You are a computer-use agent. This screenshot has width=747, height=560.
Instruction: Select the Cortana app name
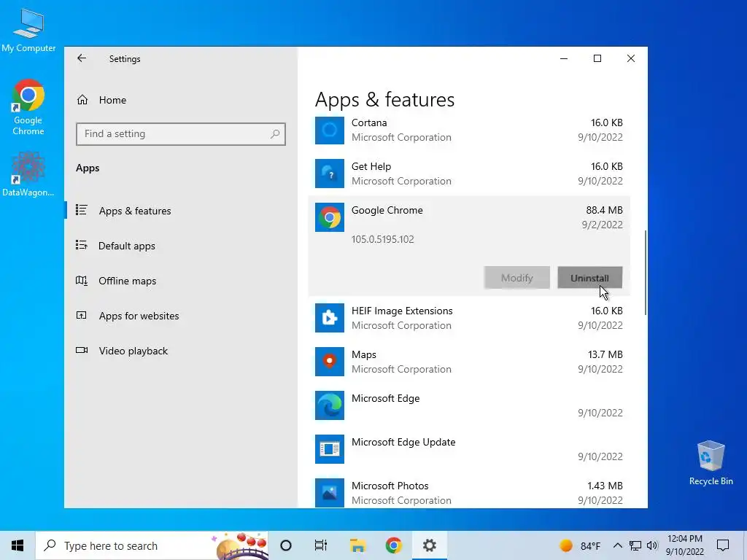pos(369,122)
